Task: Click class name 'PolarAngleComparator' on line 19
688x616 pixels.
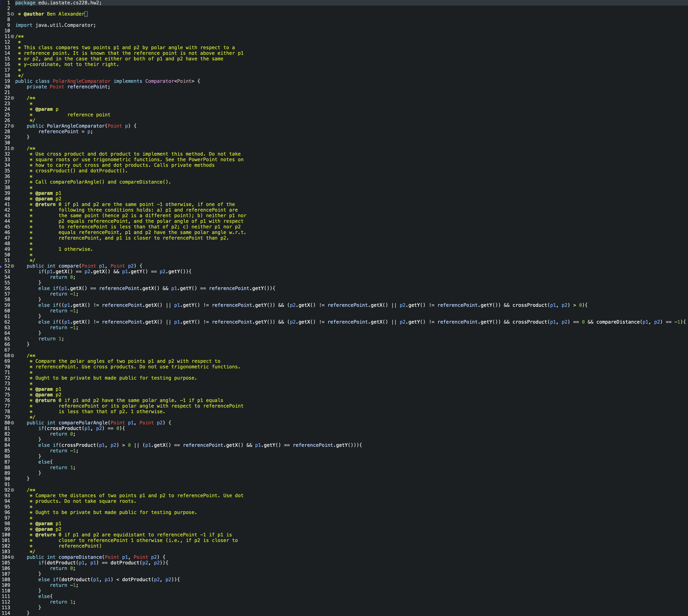Action: (82, 81)
